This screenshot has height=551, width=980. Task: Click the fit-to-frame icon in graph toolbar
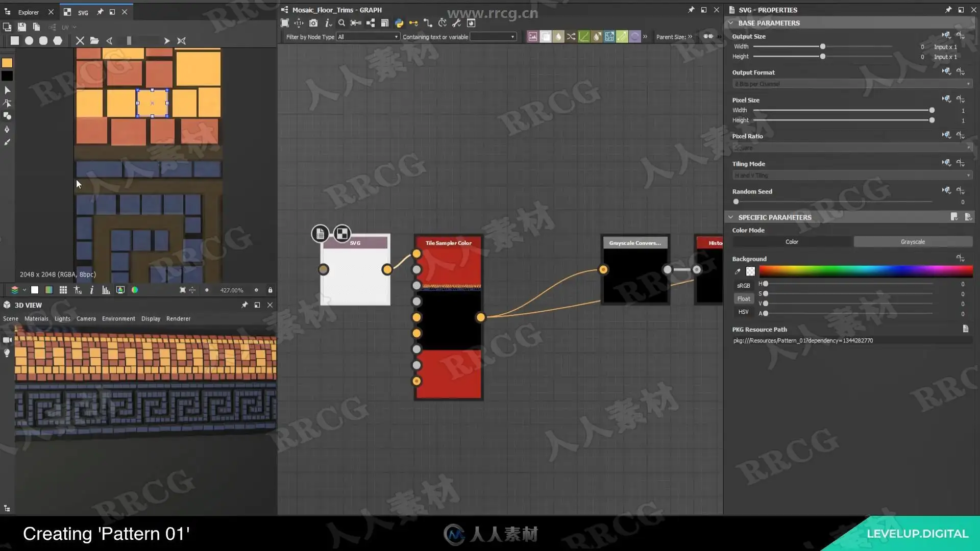click(x=285, y=23)
